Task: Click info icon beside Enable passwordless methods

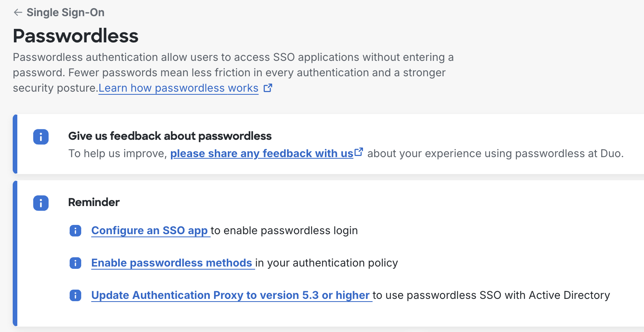Action: pos(75,263)
